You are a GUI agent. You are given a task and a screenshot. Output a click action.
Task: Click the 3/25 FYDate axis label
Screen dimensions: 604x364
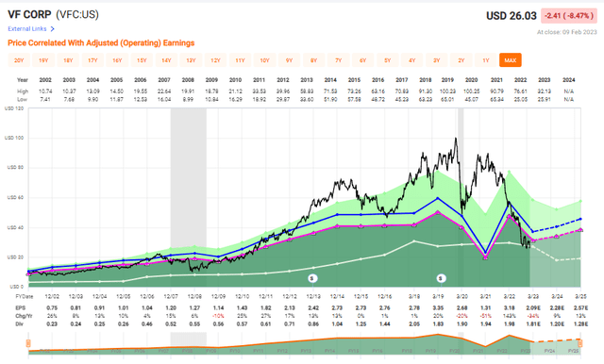(580, 297)
